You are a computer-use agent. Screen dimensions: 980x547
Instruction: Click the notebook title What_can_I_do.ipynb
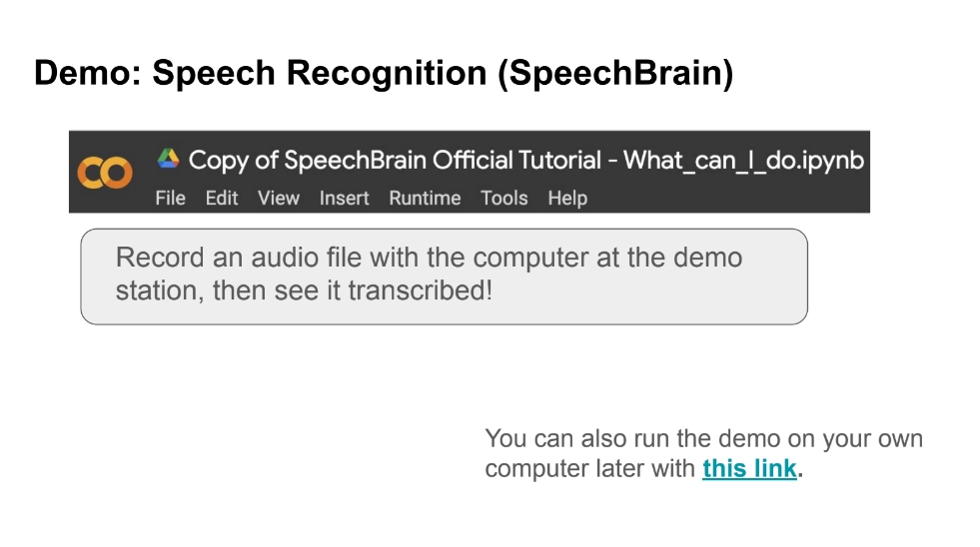[744, 161]
